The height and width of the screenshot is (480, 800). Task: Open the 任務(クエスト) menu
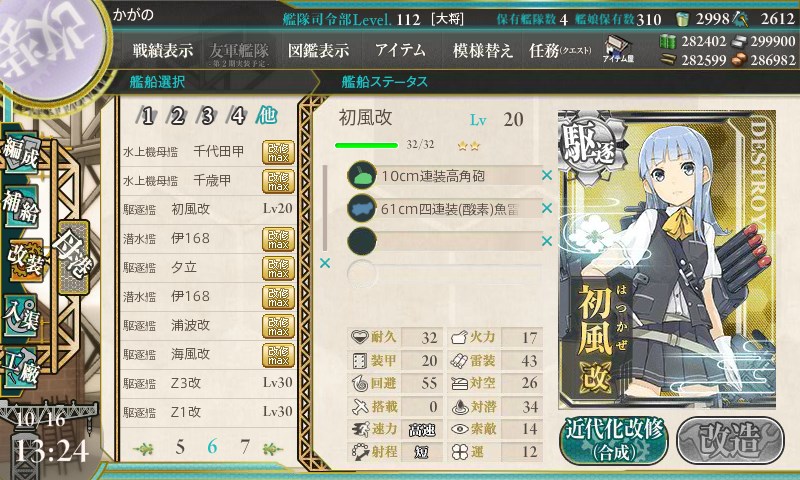pos(560,50)
